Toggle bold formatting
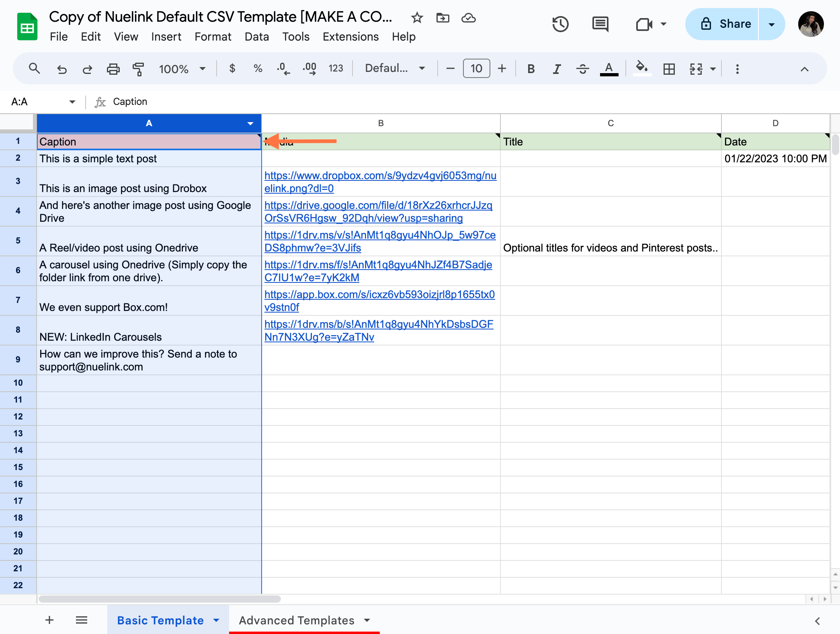The image size is (840, 634). pos(531,69)
